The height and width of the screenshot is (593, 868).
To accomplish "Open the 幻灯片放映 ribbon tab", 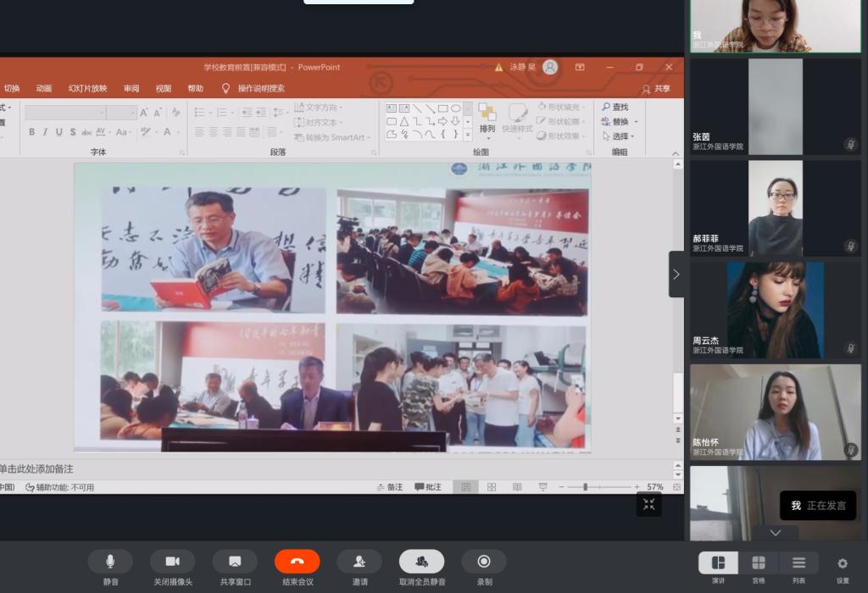I will click(x=87, y=88).
